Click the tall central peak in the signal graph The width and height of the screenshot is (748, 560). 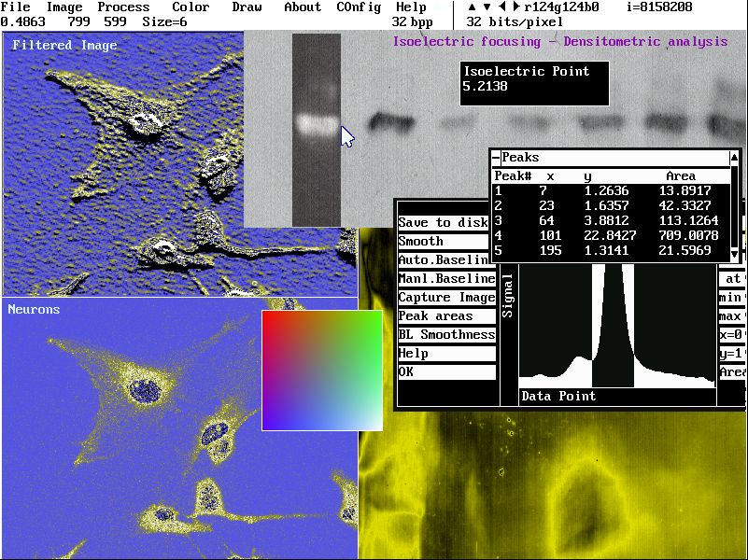[613, 324]
